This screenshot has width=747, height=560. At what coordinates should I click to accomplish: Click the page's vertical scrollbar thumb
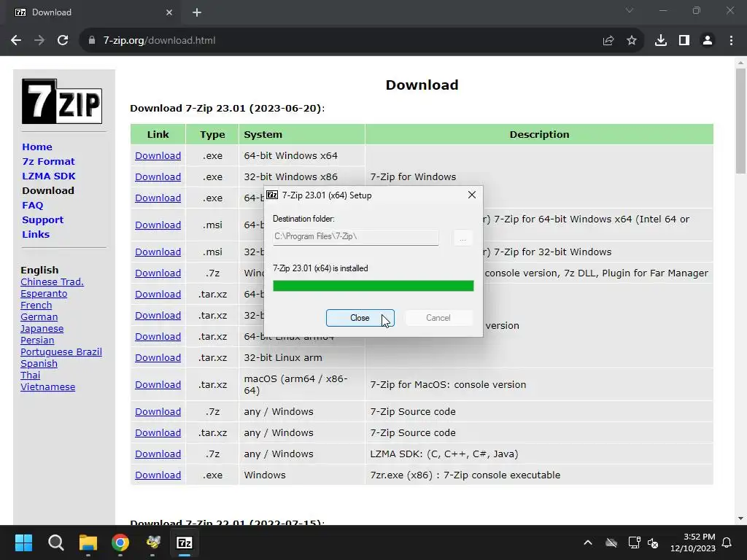click(x=740, y=121)
